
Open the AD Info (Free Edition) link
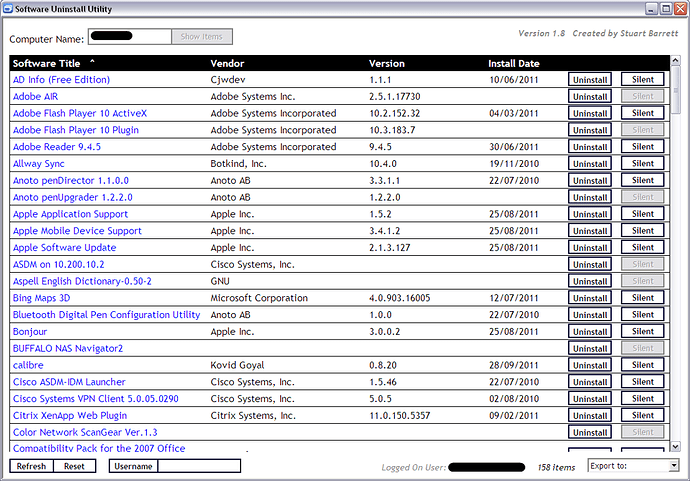(x=61, y=80)
